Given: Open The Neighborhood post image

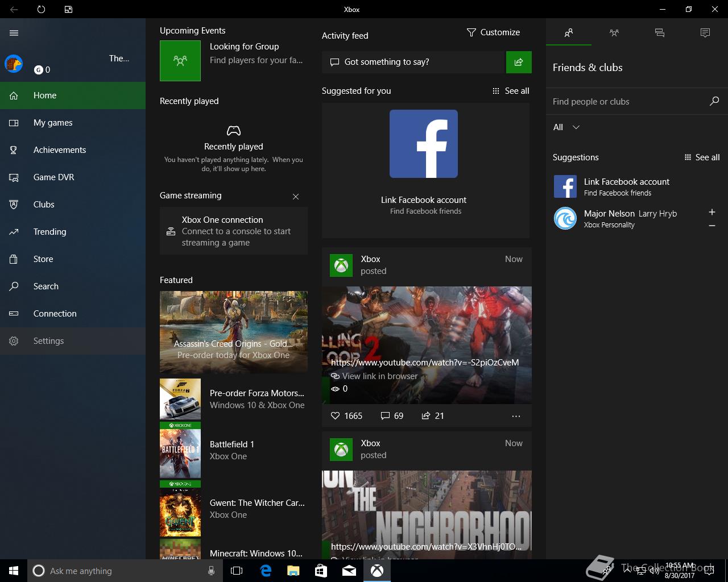Looking at the screenshot, I should point(427,514).
